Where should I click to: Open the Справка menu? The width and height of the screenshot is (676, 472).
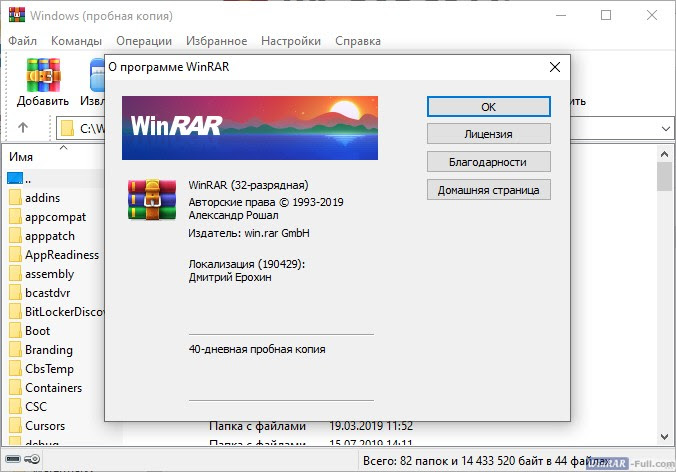[358, 41]
